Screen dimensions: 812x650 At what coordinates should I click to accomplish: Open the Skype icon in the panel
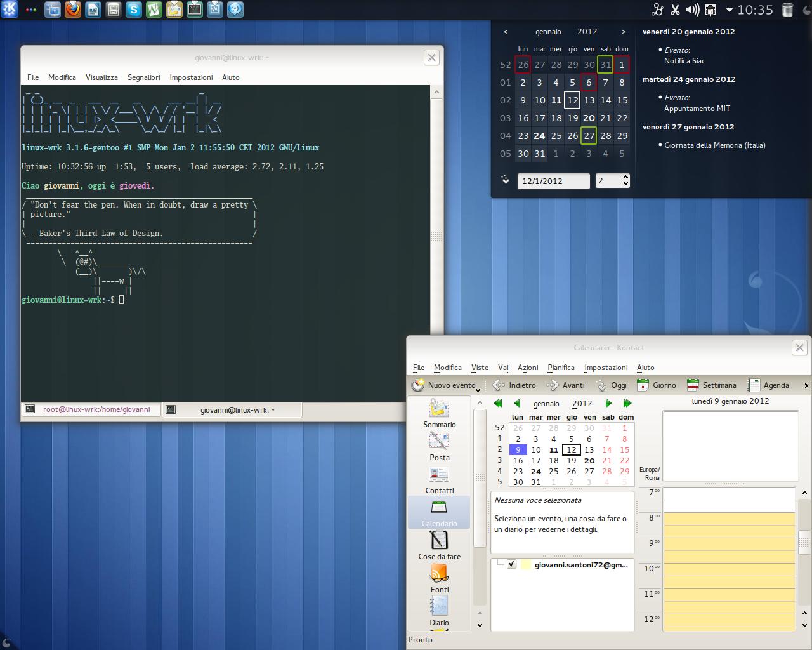pyautogui.click(x=134, y=10)
